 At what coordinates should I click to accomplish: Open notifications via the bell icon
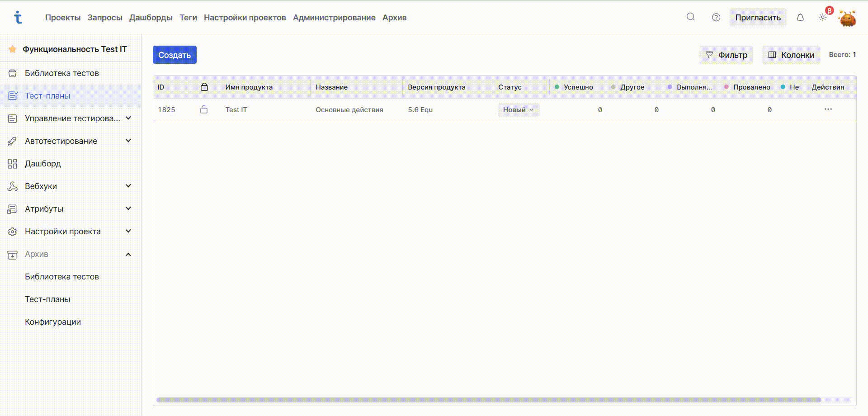pos(800,17)
